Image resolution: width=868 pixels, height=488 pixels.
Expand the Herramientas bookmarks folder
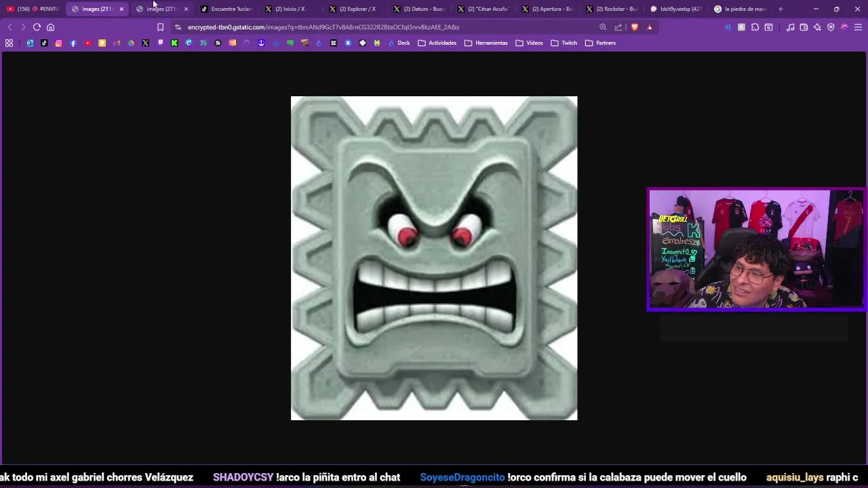[x=486, y=43]
